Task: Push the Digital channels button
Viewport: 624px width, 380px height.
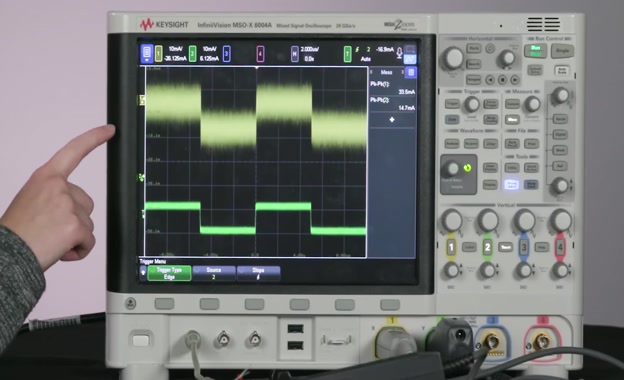Action: (560, 134)
